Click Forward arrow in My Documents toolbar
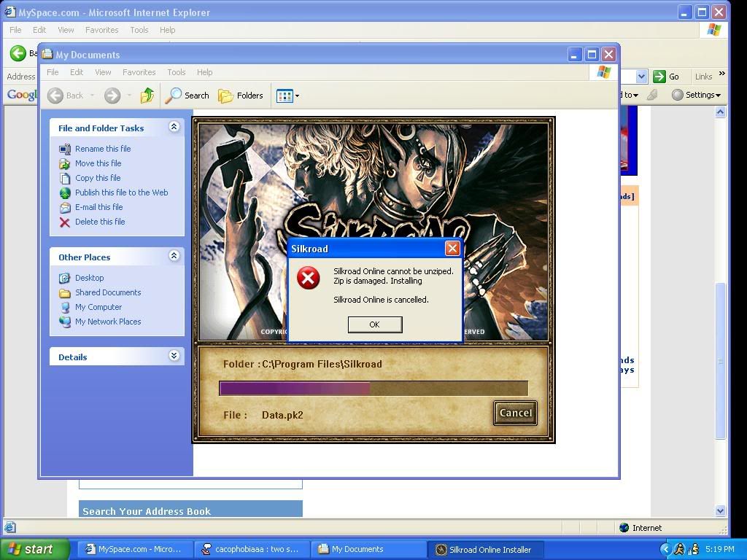 tap(112, 96)
